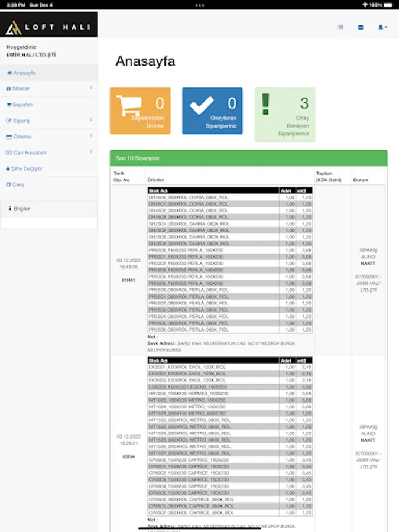The height and width of the screenshot is (532, 399).
Task: Expand the Sipariş chevron arrow
Action: coord(90,119)
